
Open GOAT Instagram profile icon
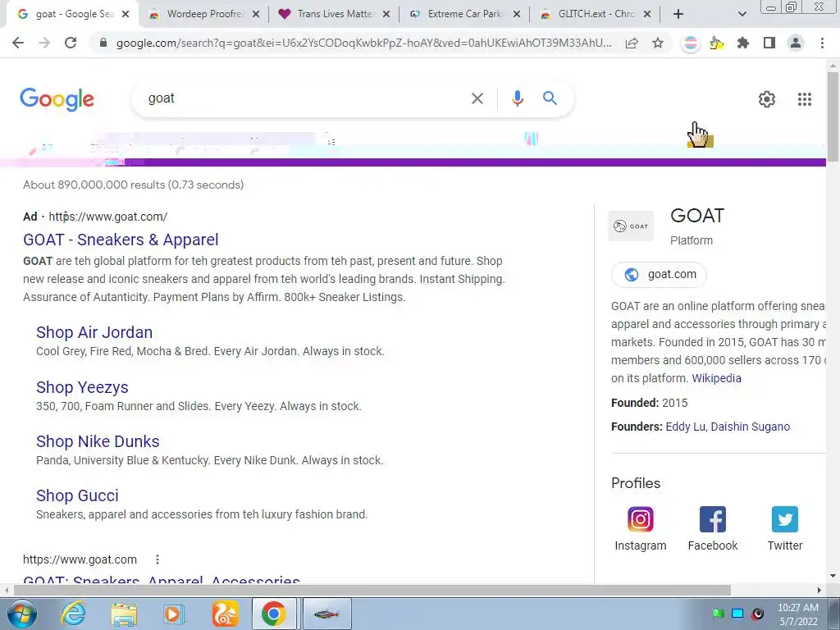[x=640, y=519]
